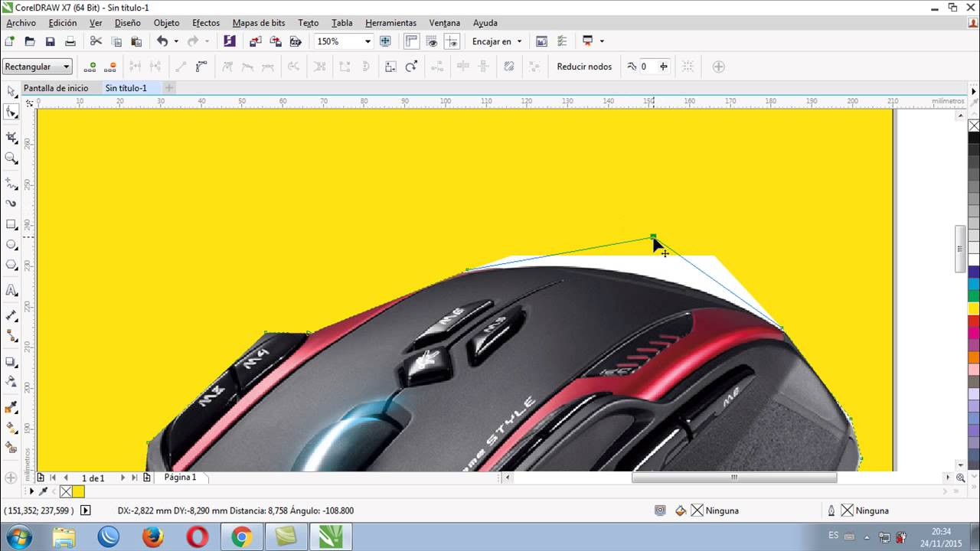The image size is (980, 551).
Task: Click the Undo button
Action: (x=162, y=41)
